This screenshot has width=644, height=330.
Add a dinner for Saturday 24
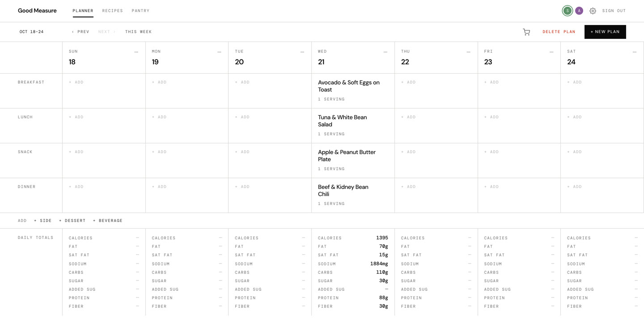(x=575, y=187)
